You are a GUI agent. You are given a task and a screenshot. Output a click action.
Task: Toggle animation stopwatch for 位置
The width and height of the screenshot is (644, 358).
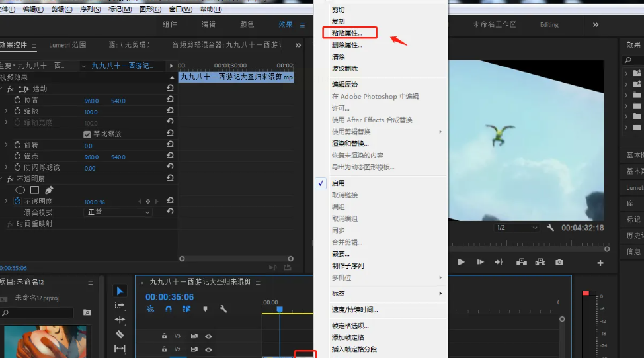[x=17, y=100]
